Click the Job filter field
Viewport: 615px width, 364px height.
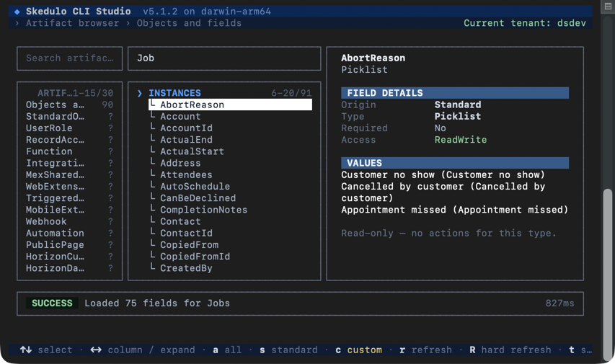[x=224, y=58]
